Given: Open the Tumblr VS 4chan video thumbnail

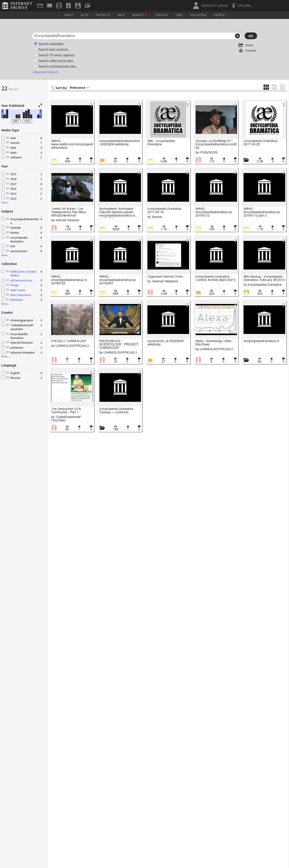Looking at the screenshot, I should coord(72,187).
